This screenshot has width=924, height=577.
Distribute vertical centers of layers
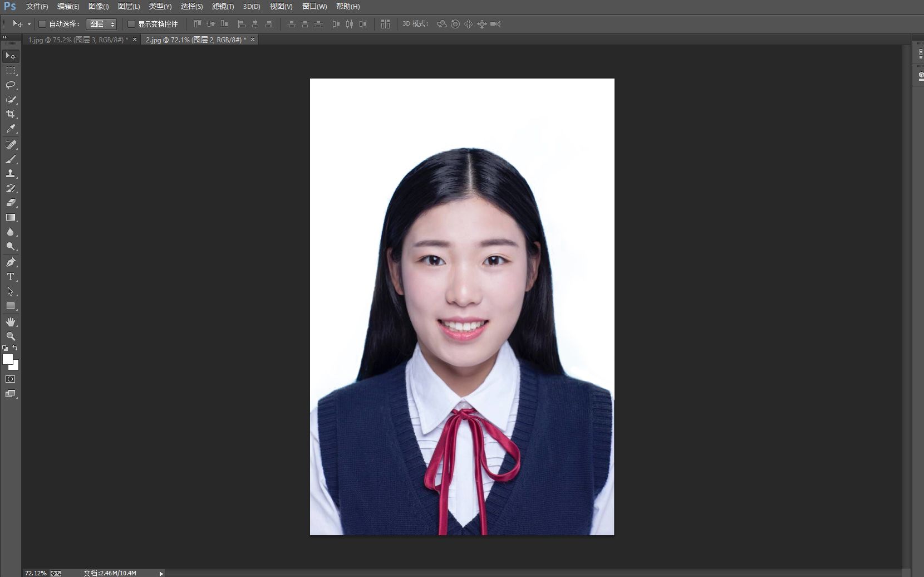click(x=304, y=24)
